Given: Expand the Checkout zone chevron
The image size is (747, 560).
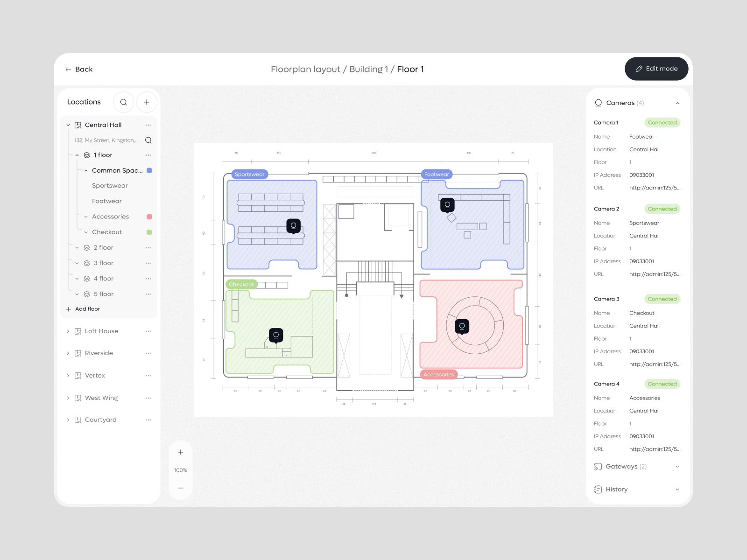Looking at the screenshot, I should [x=86, y=232].
